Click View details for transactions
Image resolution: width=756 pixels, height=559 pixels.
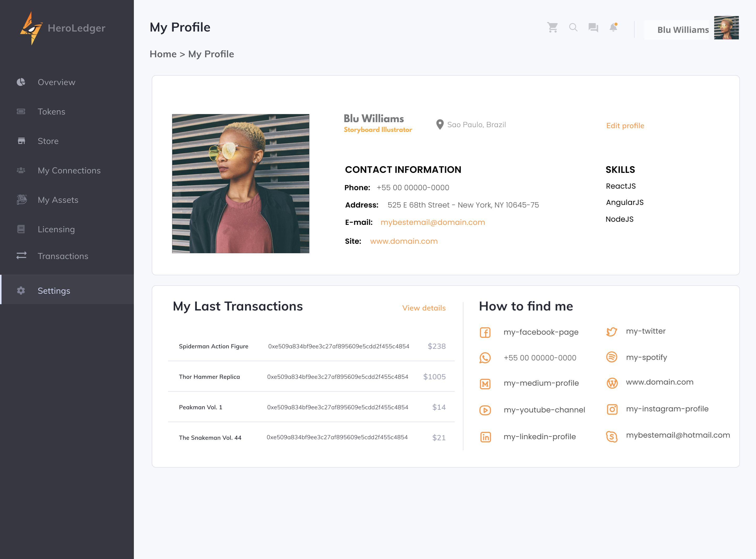[424, 308]
